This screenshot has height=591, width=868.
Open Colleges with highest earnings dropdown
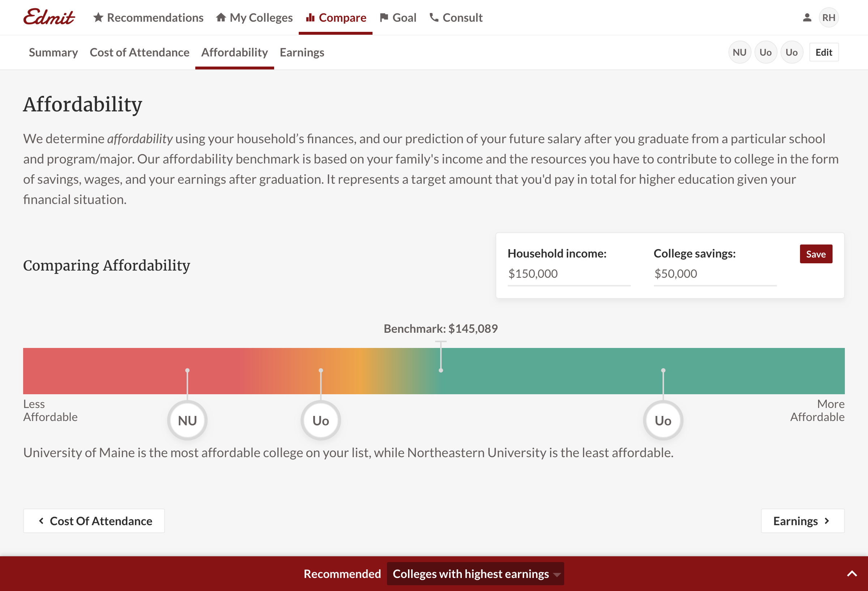coord(475,574)
